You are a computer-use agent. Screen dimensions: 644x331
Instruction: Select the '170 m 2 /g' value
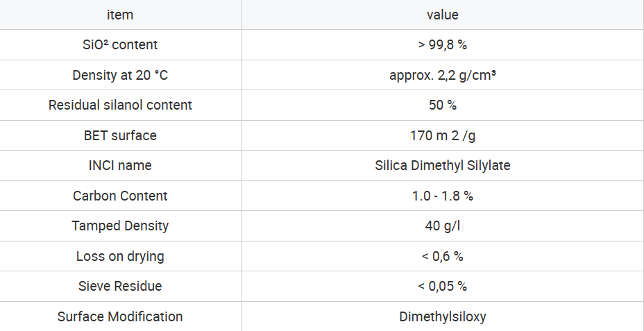click(442, 135)
